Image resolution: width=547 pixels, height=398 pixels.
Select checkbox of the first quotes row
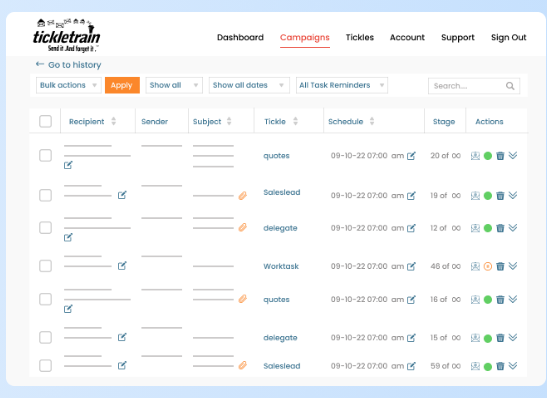click(x=45, y=155)
